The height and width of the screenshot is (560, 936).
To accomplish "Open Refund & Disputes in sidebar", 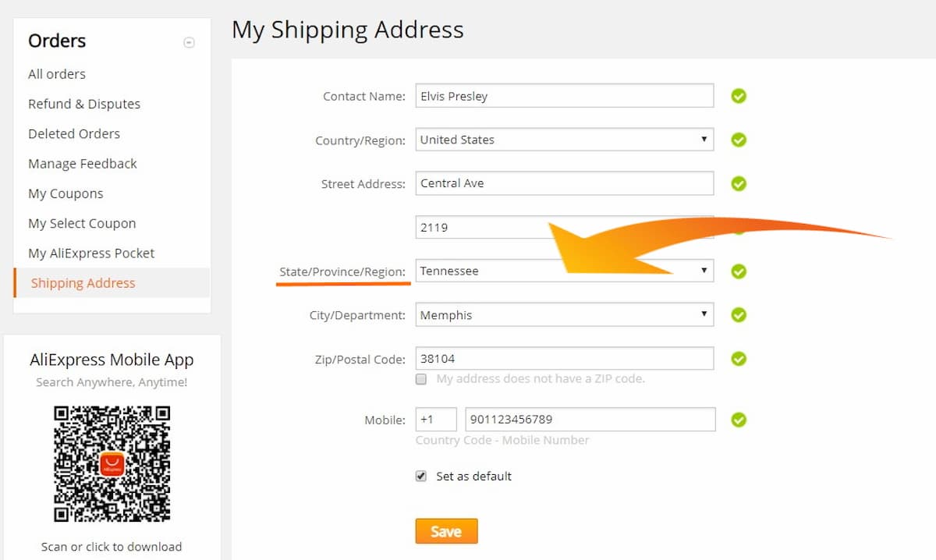I will pyautogui.click(x=84, y=104).
